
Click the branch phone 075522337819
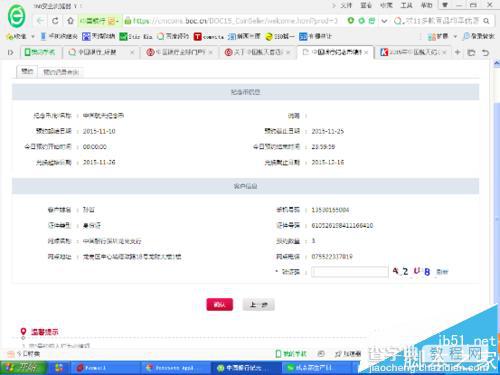pos(332,256)
